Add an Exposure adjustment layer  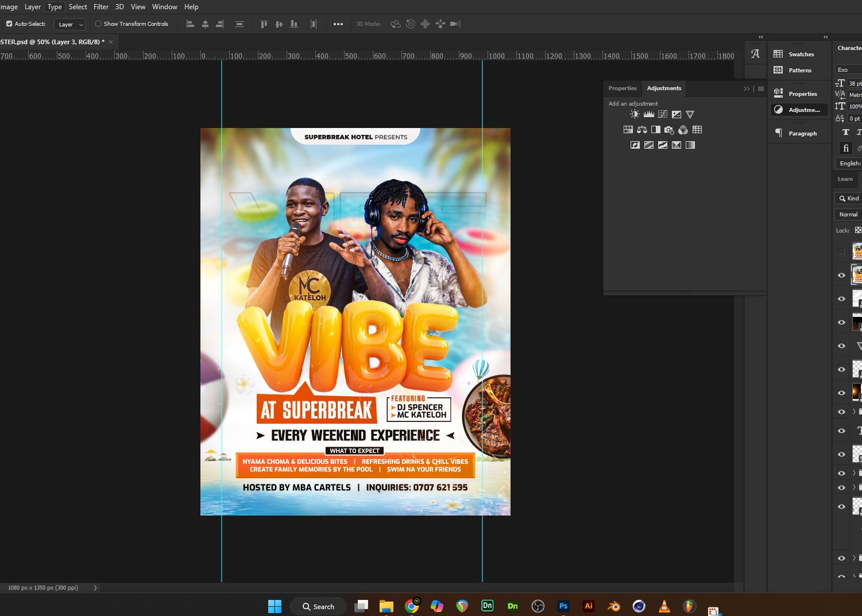tap(677, 114)
